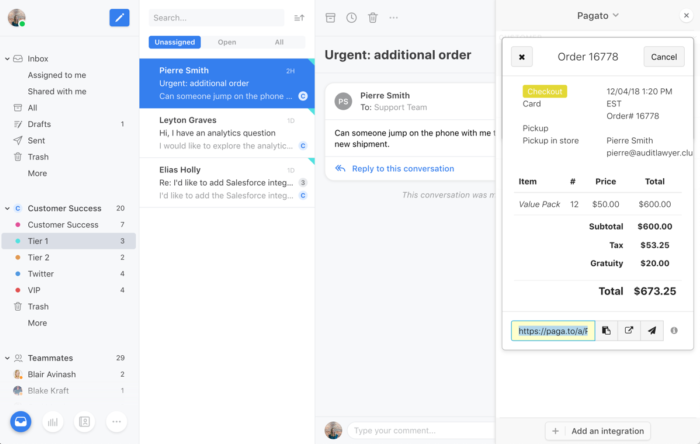Viewport: 700px width, 444px height.
Task: Open Shared with me folder
Action: click(57, 91)
